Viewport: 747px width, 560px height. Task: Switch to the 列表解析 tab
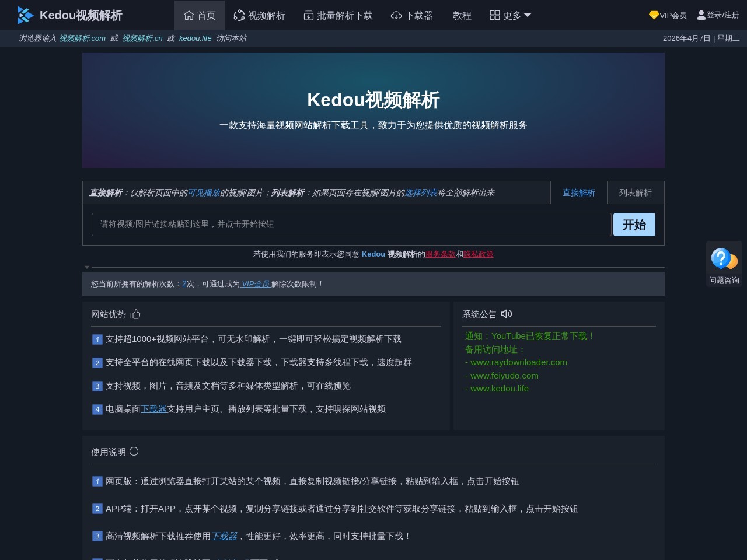(x=636, y=192)
